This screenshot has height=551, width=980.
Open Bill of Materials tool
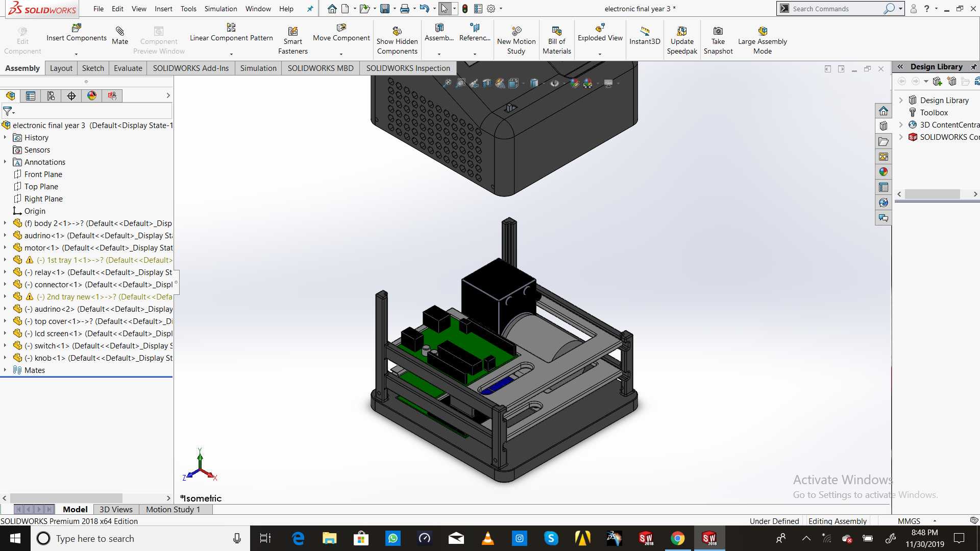557,40
